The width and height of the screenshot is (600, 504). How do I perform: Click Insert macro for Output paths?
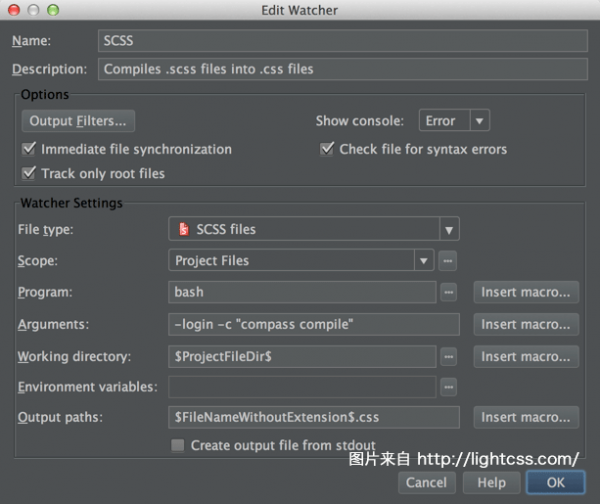pos(526,417)
